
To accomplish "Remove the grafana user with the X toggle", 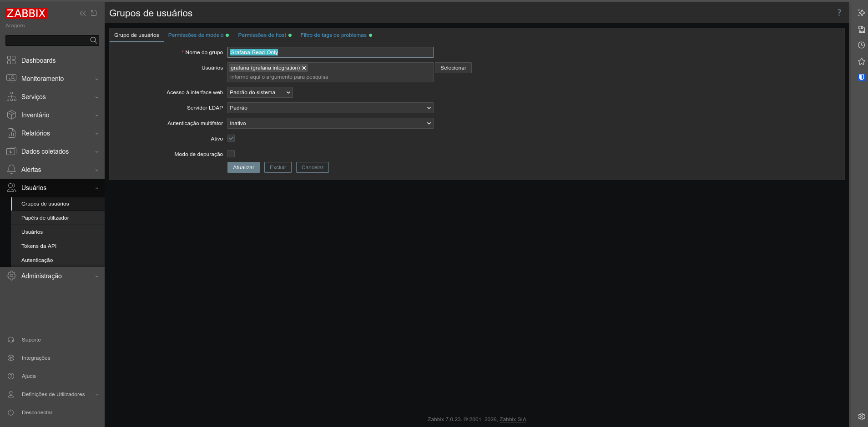I will pos(304,68).
